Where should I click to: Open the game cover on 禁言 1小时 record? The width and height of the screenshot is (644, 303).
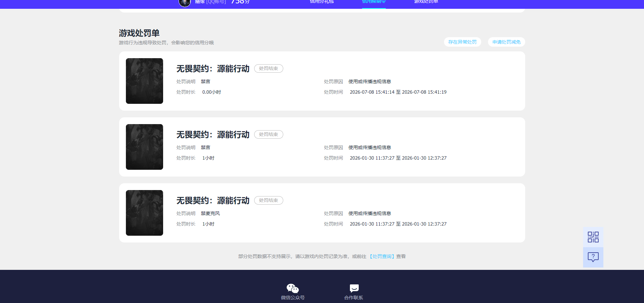tap(145, 147)
